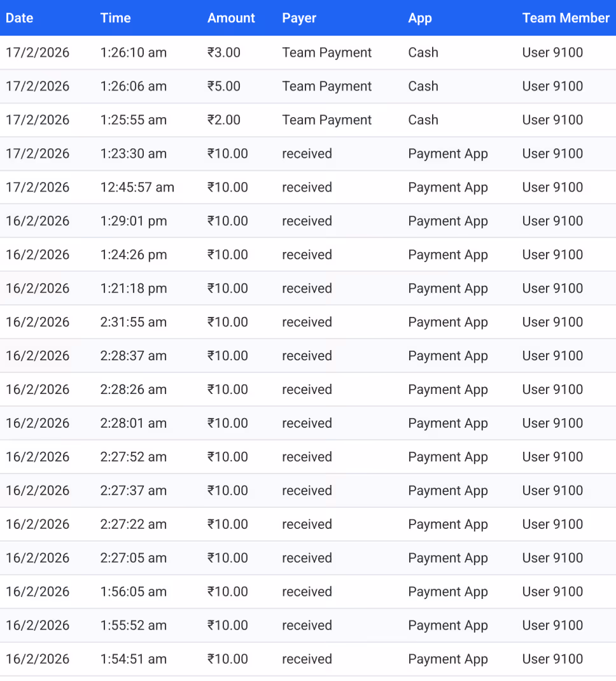Click the first 16/2/2026 dated row
The height and width of the screenshot is (681, 616).
click(x=308, y=221)
